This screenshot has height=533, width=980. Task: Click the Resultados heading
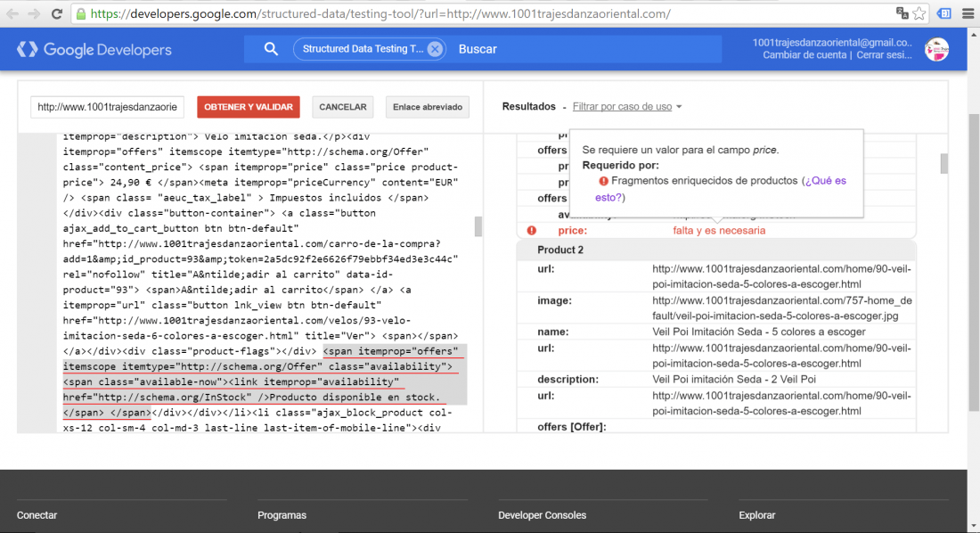pyautogui.click(x=528, y=106)
